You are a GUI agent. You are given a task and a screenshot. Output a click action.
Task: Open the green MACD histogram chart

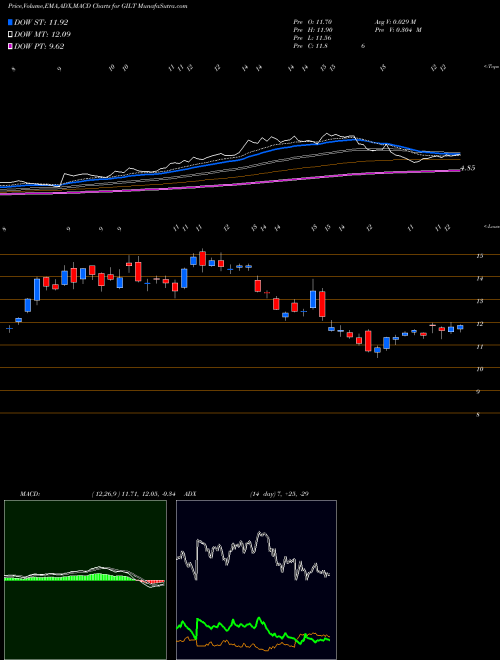[85, 580]
